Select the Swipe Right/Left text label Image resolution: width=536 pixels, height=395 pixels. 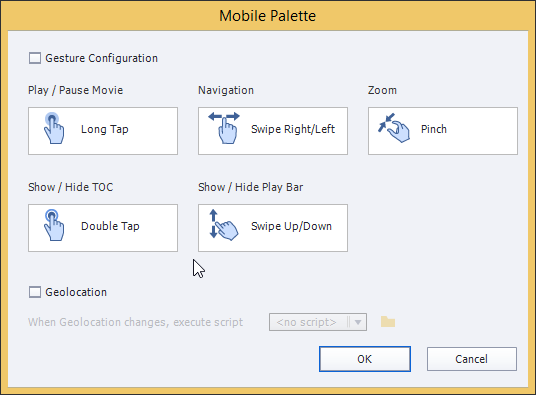click(x=293, y=129)
